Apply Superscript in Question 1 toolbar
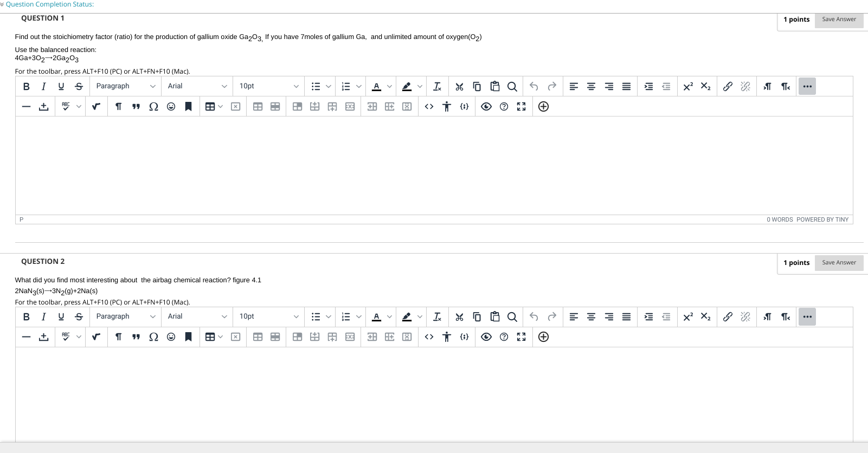 [x=688, y=86]
